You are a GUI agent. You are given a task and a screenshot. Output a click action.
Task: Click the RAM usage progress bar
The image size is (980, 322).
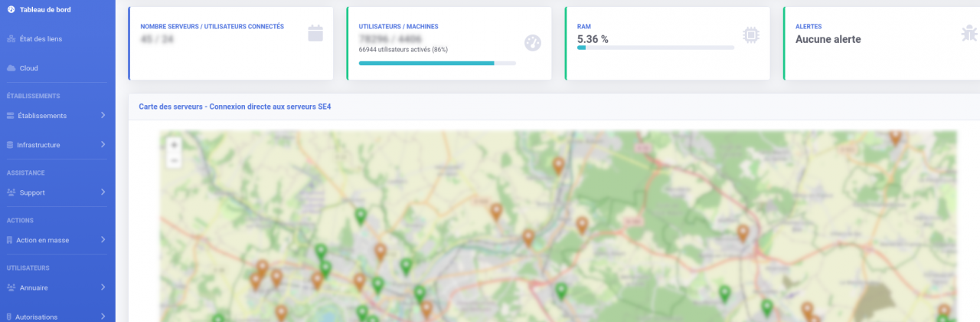(x=655, y=48)
